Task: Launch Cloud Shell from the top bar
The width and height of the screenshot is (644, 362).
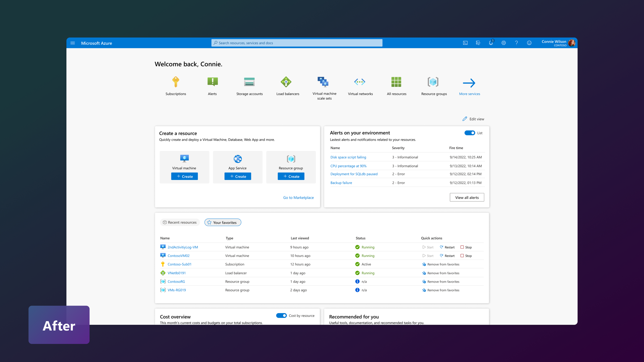Action: [x=465, y=43]
